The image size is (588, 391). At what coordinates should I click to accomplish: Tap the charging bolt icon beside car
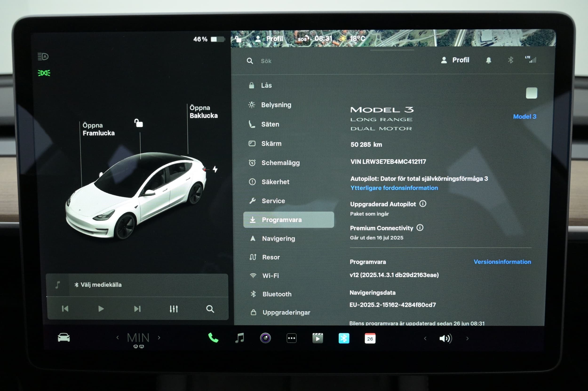pyautogui.click(x=215, y=169)
